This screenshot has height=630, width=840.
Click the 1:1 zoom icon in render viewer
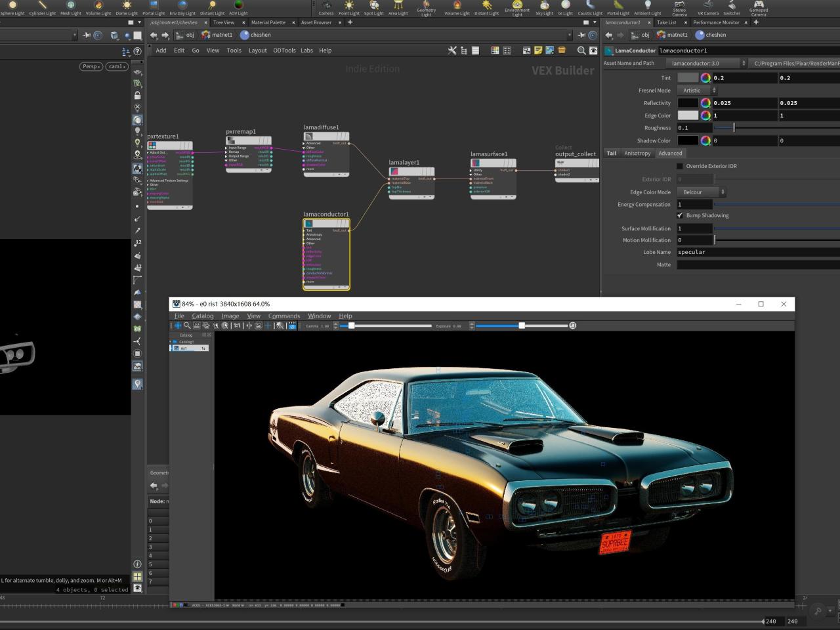click(x=236, y=325)
